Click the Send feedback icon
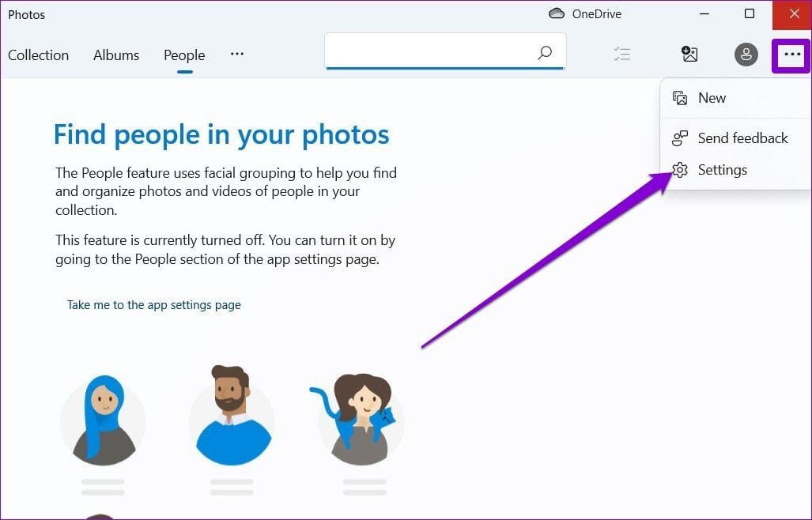This screenshot has height=520, width=812. [x=679, y=138]
